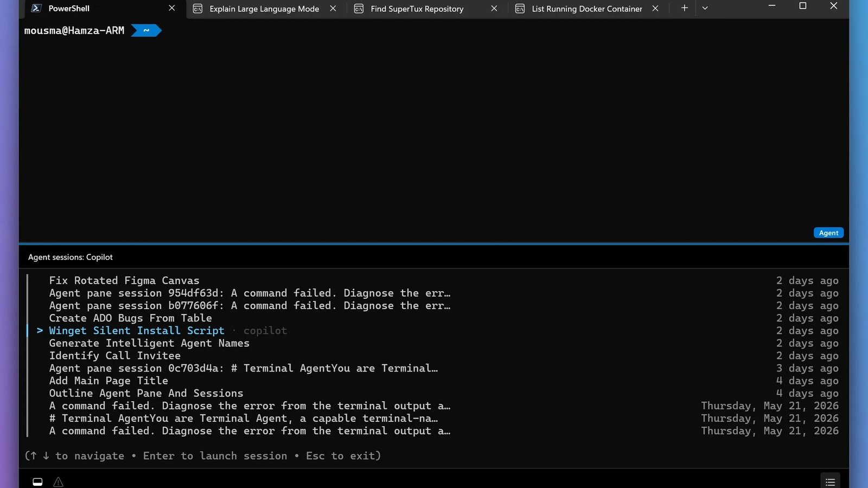
Task: Toggle the pane layout icon in bottom bar
Action: 37,481
